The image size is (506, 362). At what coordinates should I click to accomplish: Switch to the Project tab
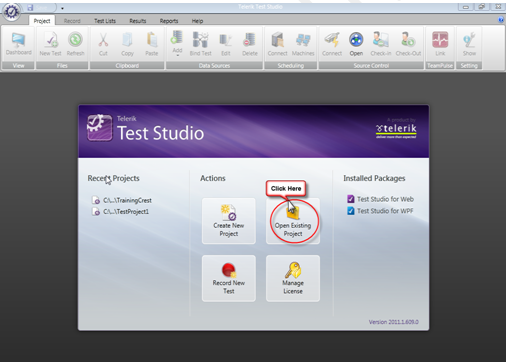tap(42, 21)
